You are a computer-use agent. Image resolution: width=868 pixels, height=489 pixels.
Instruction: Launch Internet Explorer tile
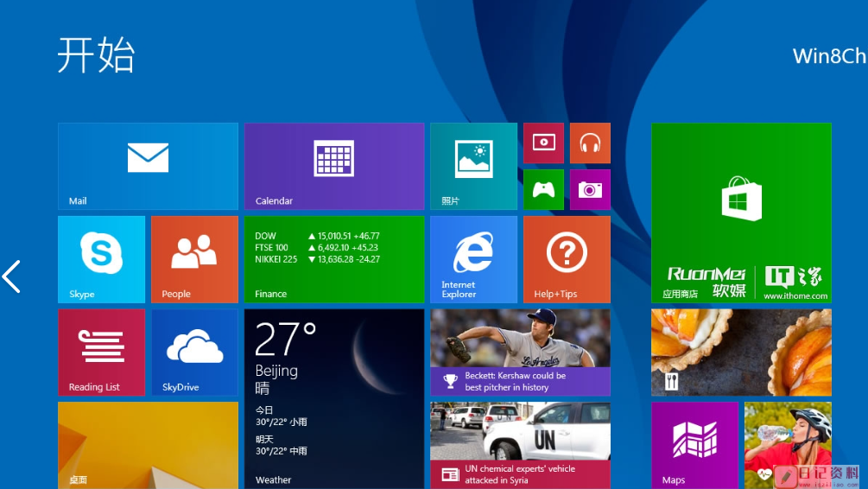(x=474, y=259)
